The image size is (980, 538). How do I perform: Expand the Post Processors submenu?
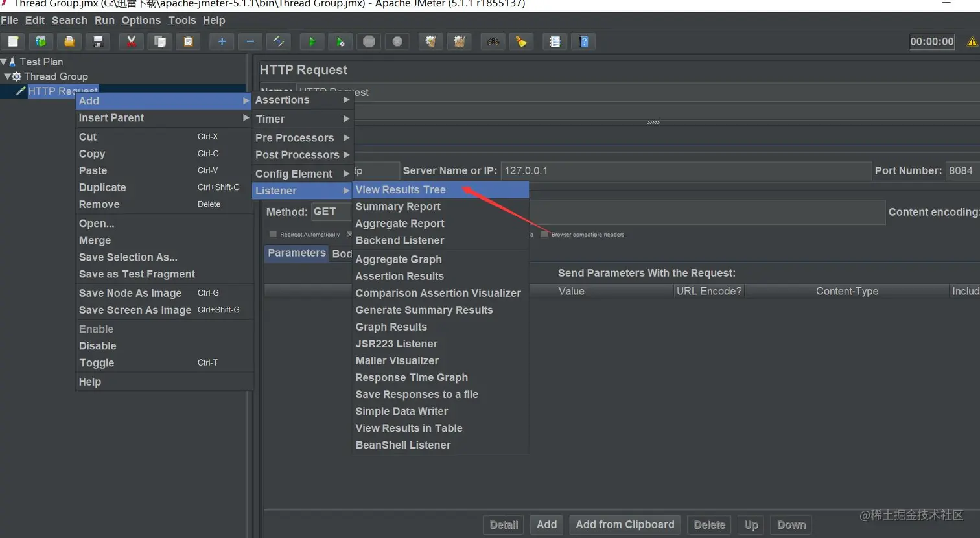pyautogui.click(x=302, y=154)
